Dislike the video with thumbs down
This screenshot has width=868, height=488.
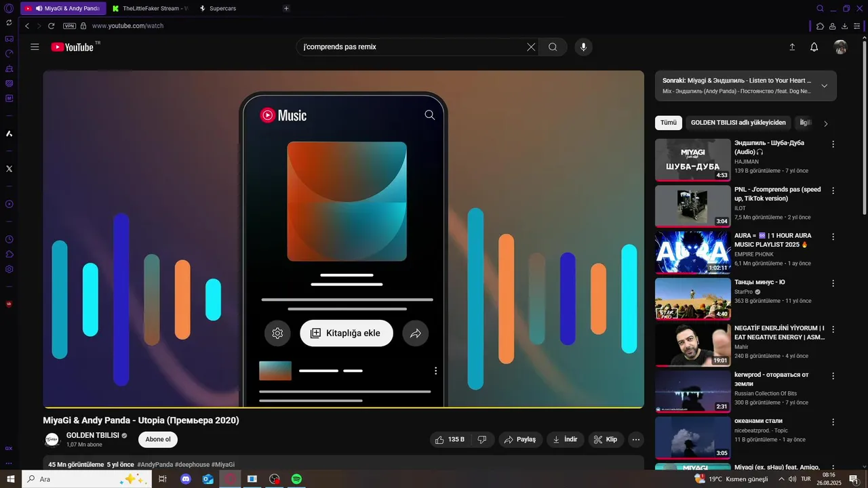pyautogui.click(x=482, y=439)
